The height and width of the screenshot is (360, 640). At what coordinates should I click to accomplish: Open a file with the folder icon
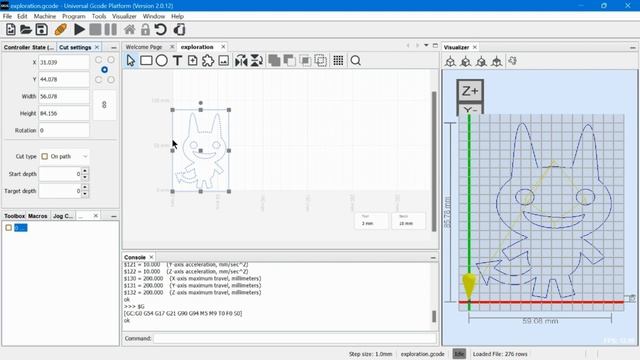(x=26, y=29)
